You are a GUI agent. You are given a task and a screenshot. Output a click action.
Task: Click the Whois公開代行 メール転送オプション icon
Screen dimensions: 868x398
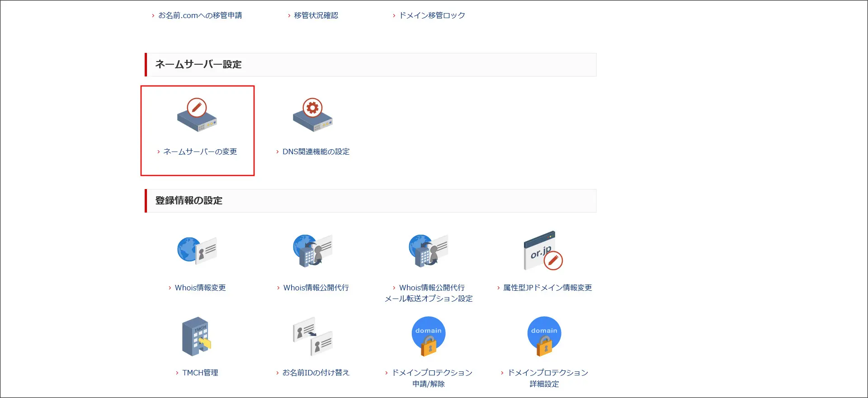click(429, 250)
